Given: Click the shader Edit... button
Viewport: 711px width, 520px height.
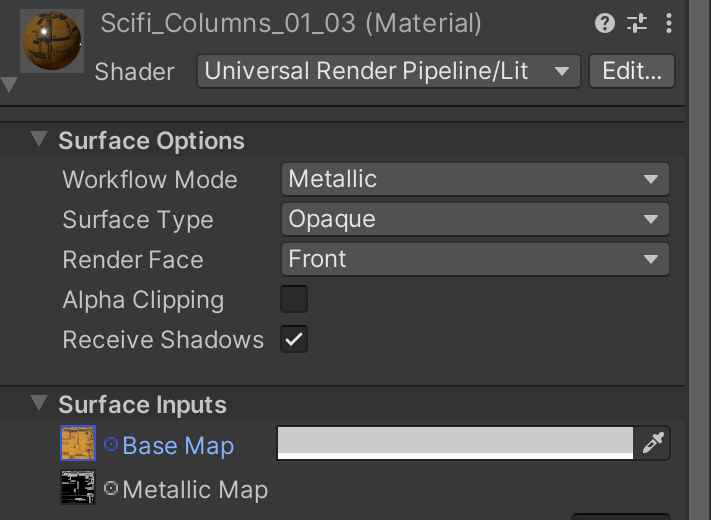Looking at the screenshot, I should [632, 71].
